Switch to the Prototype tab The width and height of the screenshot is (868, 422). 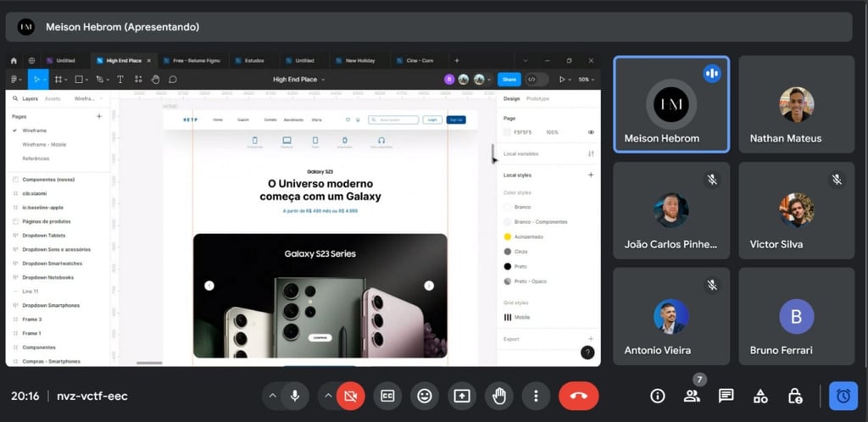point(537,98)
